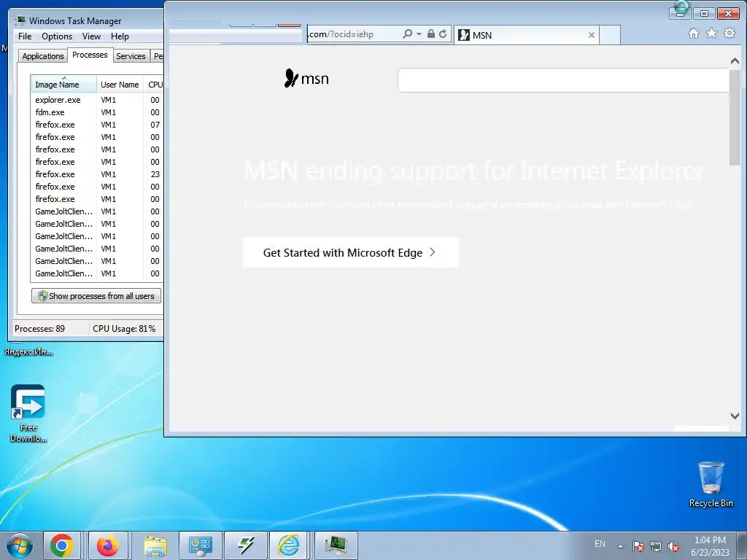
Task: Open the Task Manager View menu
Action: click(91, 36)
